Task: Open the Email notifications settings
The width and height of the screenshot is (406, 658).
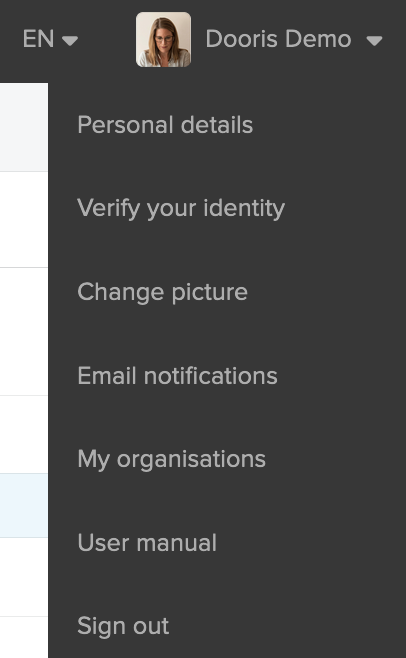Action: [177, 376]
